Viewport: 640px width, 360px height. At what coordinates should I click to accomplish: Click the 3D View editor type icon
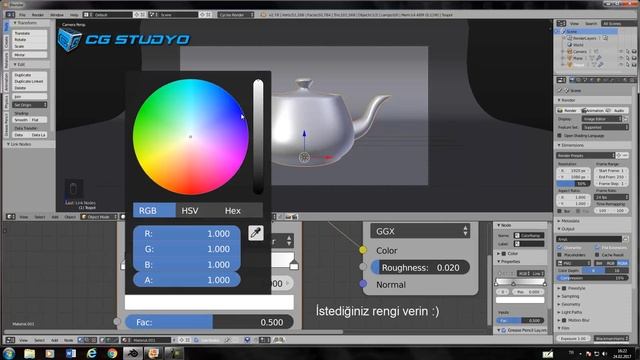[x=11, y=217]
